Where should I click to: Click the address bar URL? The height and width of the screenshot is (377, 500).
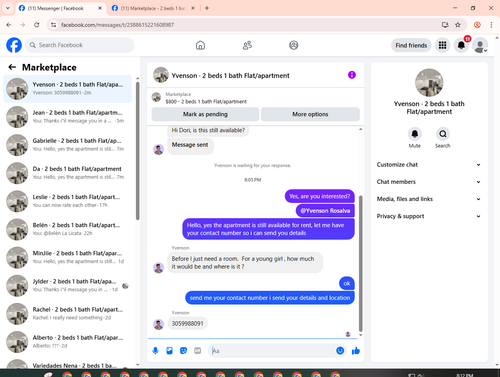point(117,25)
